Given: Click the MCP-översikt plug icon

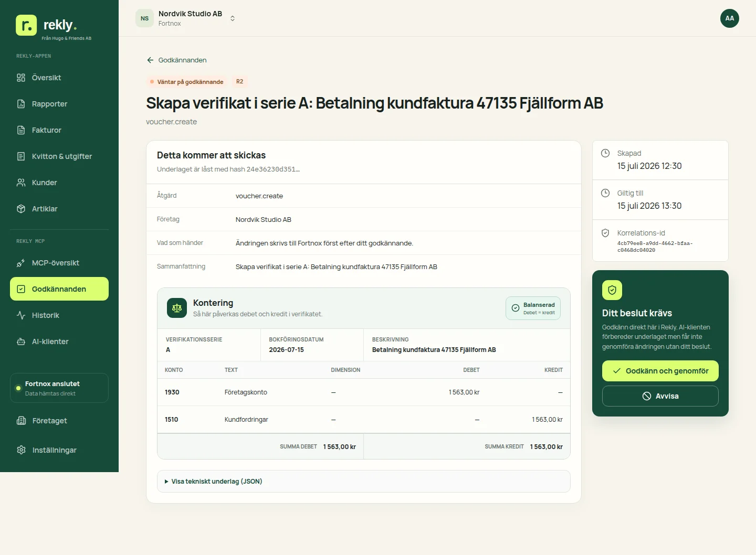Looking at the screenshot, I should pos(21,263).
